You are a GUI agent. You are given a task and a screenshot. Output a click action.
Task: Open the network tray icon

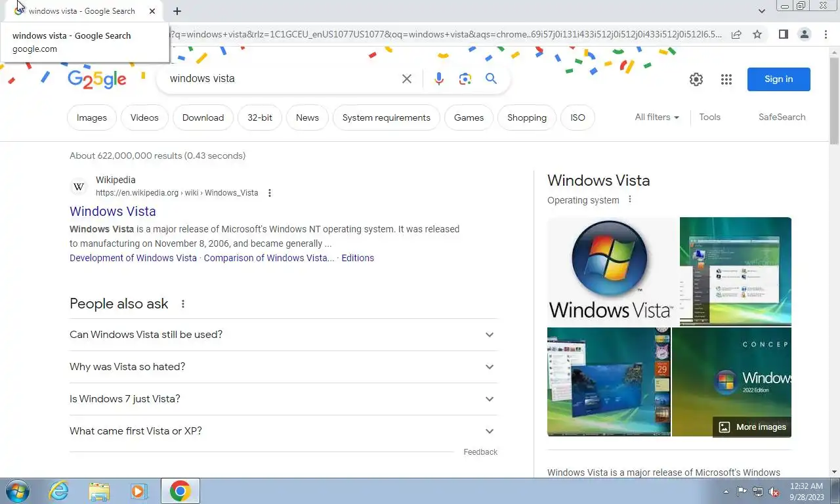[x=758, y=492]
